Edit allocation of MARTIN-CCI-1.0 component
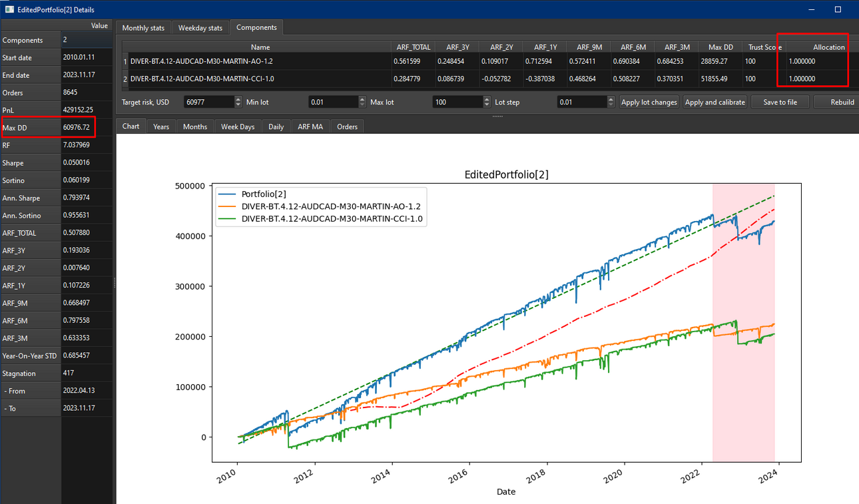 pos(818,79)
